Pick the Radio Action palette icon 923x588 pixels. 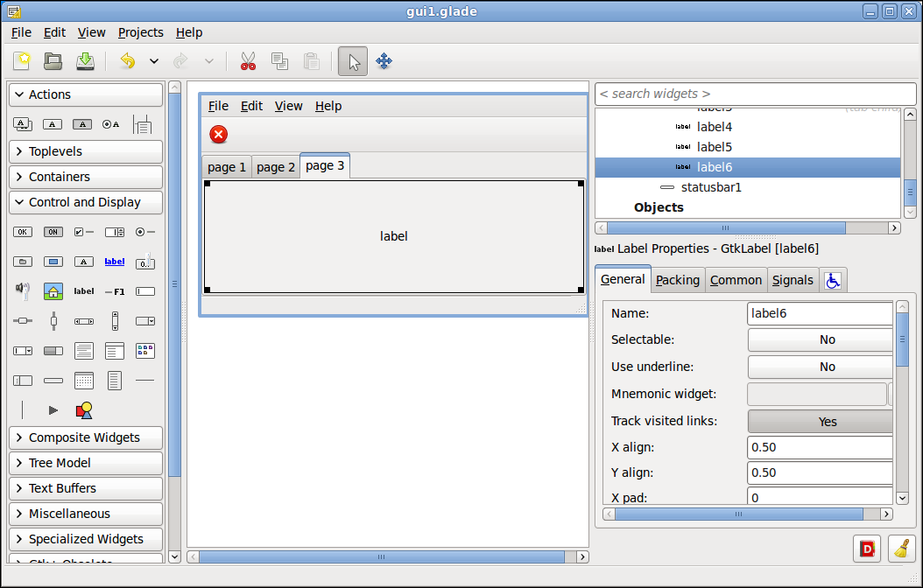coord(110,124)
